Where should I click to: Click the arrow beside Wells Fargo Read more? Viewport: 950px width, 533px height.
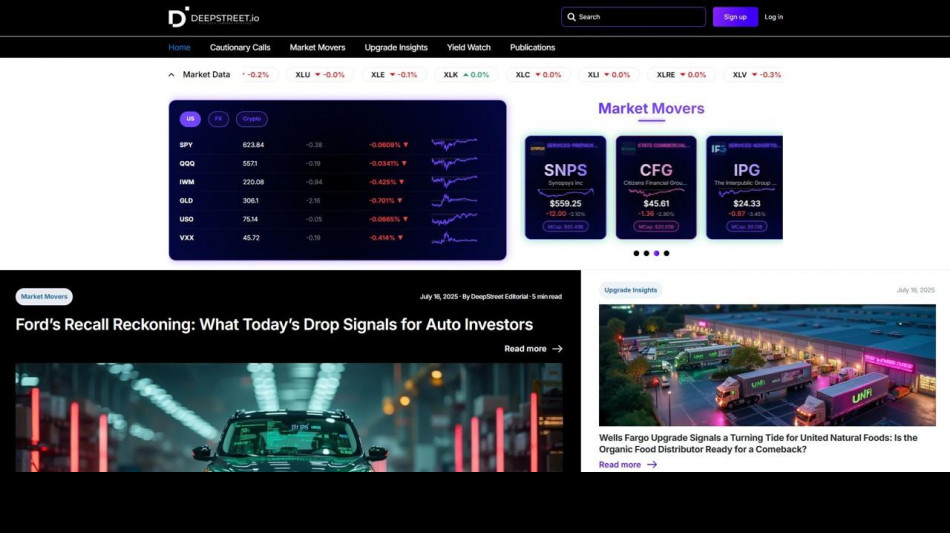click(652, 464)
